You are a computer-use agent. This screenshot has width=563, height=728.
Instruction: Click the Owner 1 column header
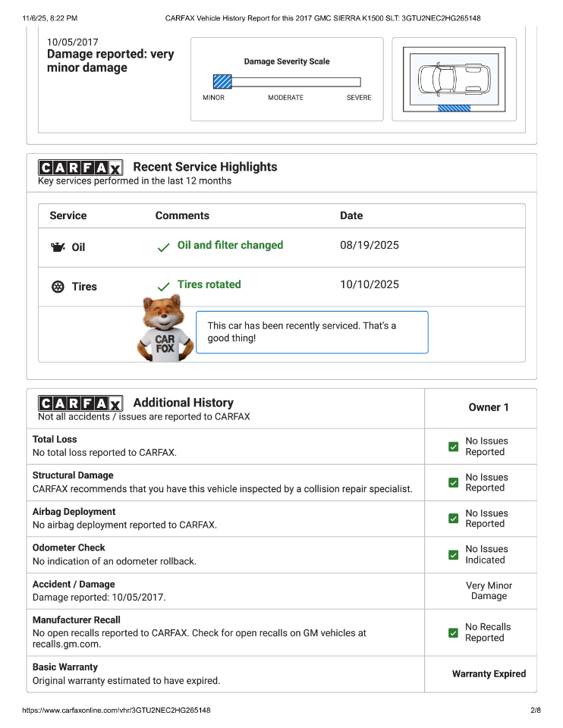[x=489, y=408]
